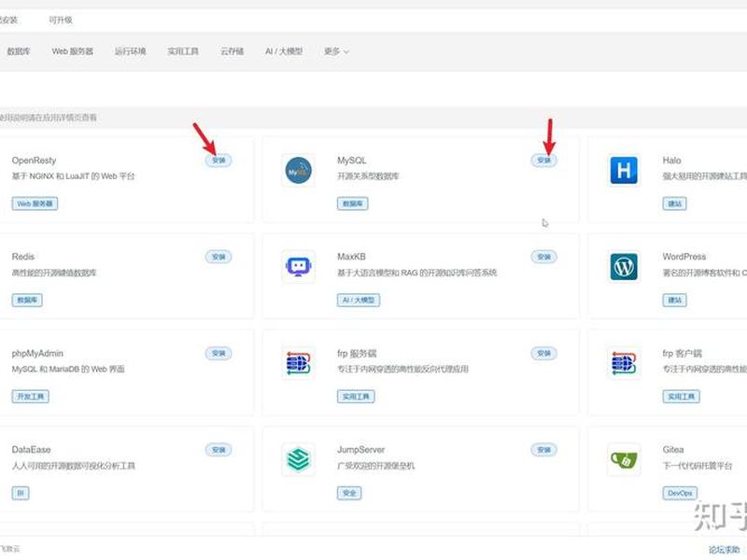The image size is (747, 560).
Task: Install MySQL with its 安装 button
Action: [544, 161]
